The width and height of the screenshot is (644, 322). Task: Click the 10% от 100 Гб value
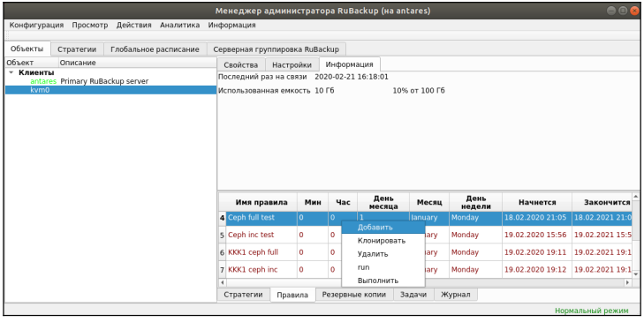419,90
